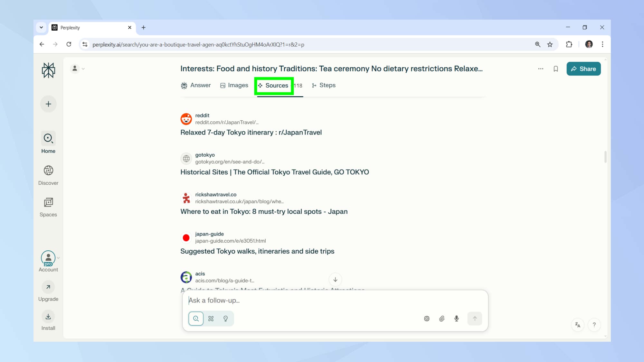Open the Relaxed 7-day Tokyo itinerary link
The image size is (644, 362).
point(251,133)
